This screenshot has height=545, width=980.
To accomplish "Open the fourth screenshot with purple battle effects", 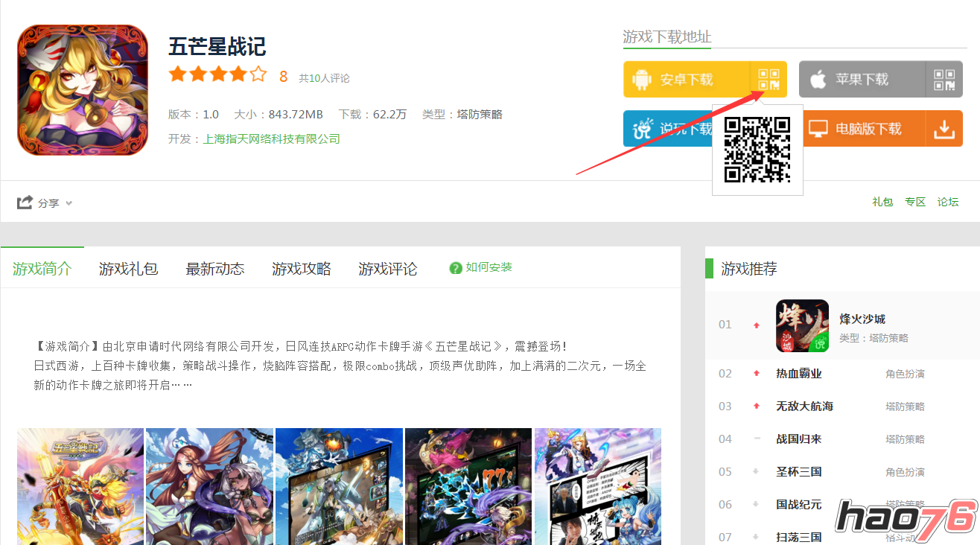I will pos(468,486).
